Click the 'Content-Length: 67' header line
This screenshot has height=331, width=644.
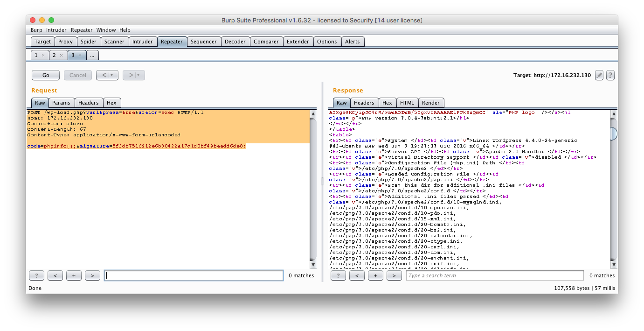coord(56,129)
